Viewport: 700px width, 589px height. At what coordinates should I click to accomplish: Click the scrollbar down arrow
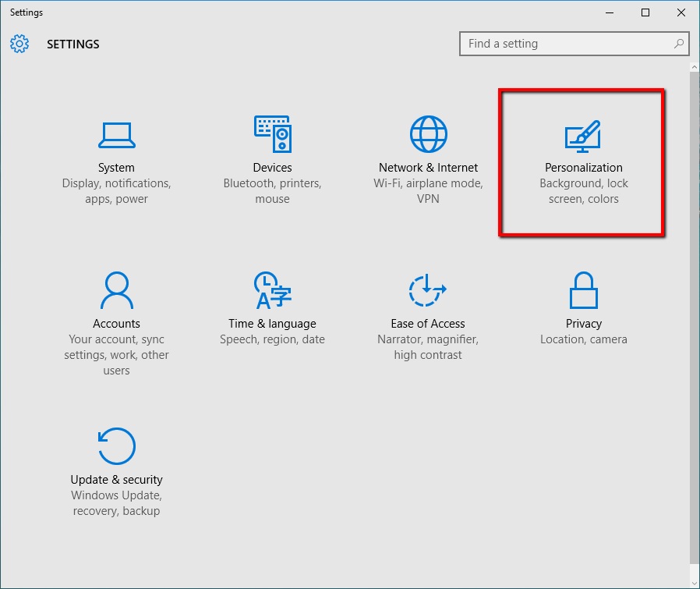tap(694, 583)
